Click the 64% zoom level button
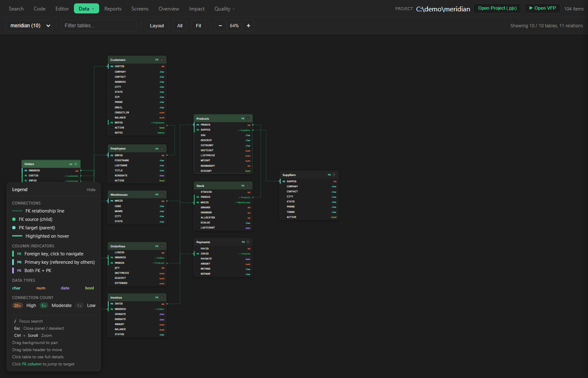This screenshot has width=588, height=378. (x=234, y=26)
